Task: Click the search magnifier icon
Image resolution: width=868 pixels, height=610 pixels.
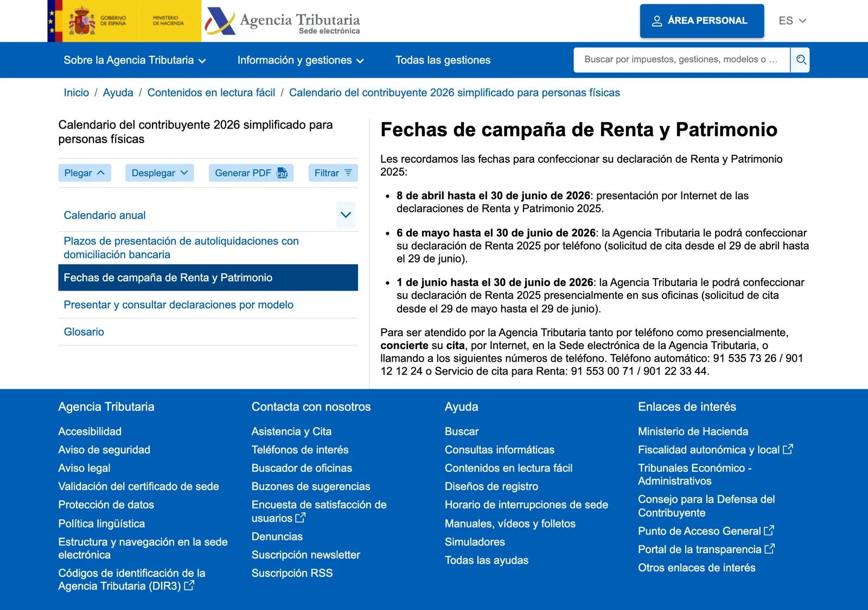Action: click(x=800, y=60)
